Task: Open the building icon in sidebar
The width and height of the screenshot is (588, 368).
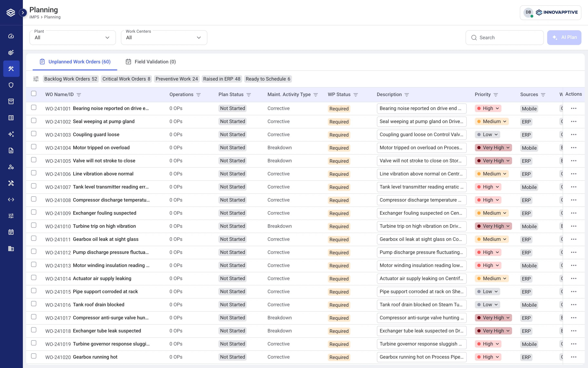Action: [11, 248]
